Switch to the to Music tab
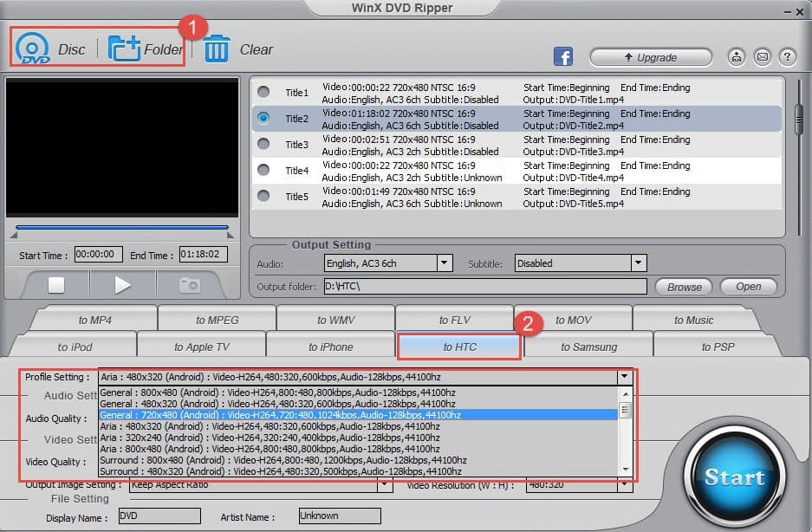 [x=694, y=320]
